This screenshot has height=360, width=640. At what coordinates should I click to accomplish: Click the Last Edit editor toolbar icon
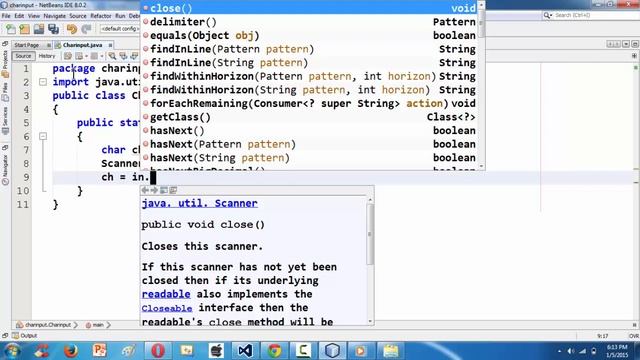click(68, 56)
